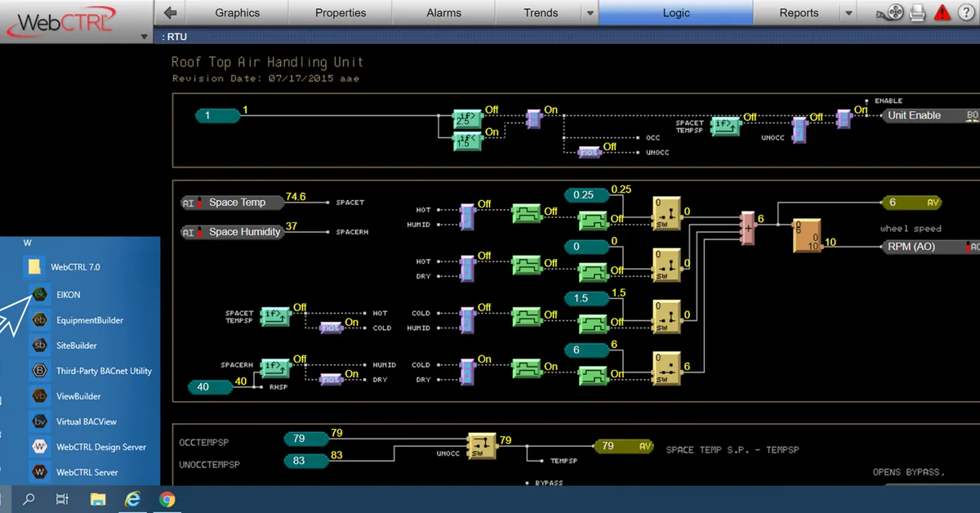Launch SiteBuilder from the start menu
The image size is (980, 513).
point(76,346)
